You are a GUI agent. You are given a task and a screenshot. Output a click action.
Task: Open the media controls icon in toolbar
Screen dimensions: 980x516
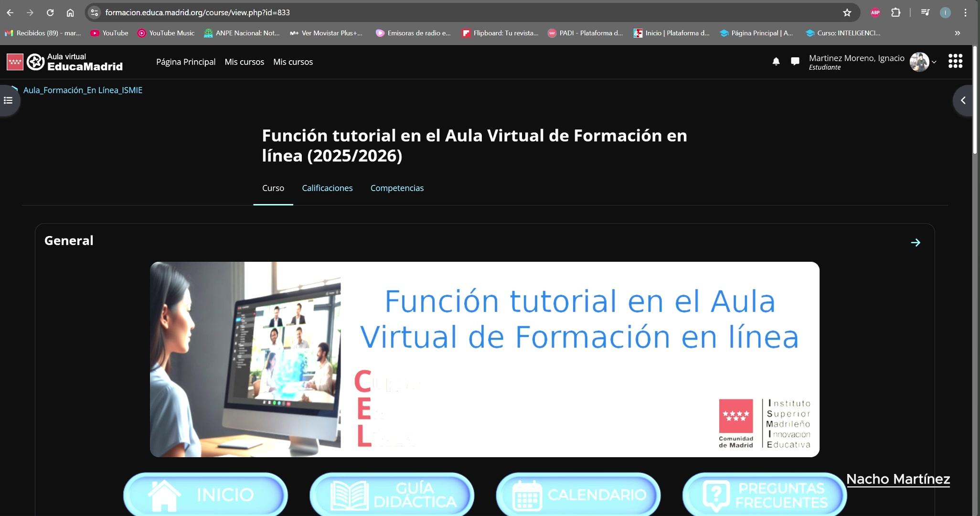[925, 13]
